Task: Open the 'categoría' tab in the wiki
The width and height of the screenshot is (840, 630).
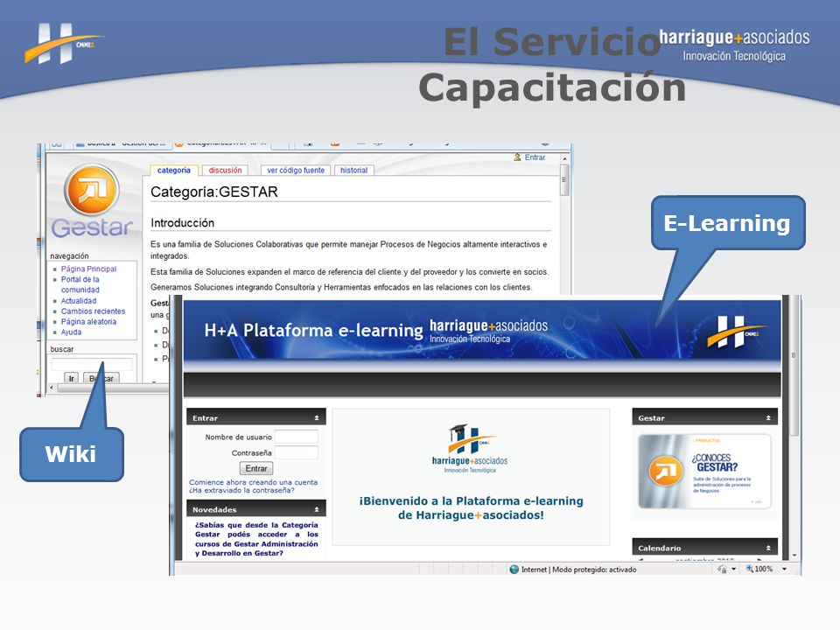Action: point(173,171)
